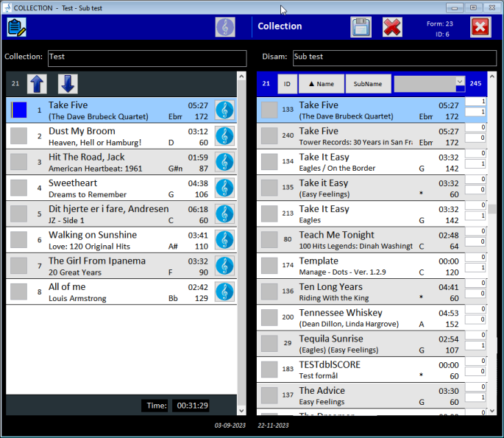The width and height of the screenshot is (504, 438).
Task: Click the save floppy disk icon
Action: (x=361, y=27)
